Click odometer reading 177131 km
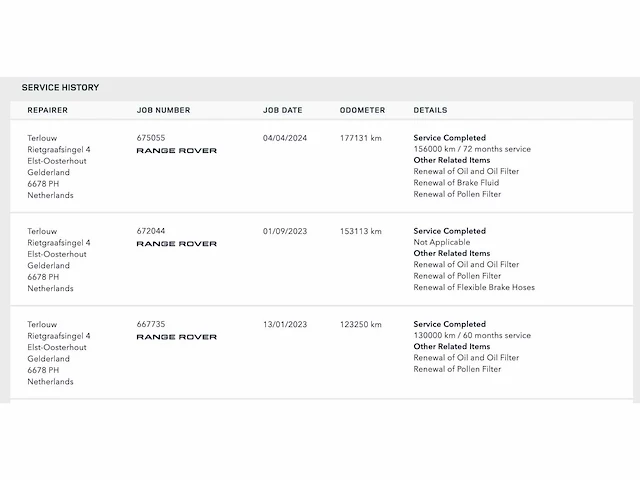640x480 pixels. (x=360, y=138)
